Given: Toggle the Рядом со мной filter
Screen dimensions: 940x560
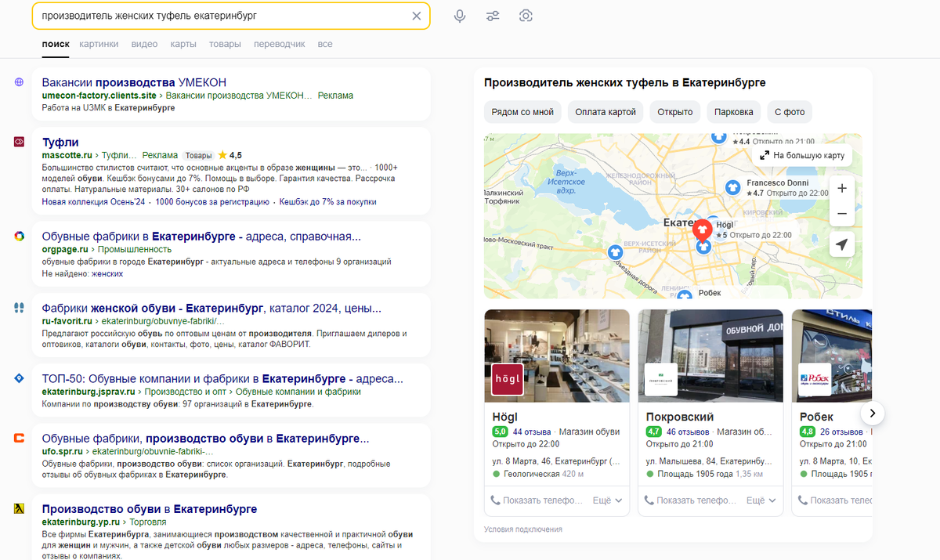Looking at the screenshot, I should [x=522, y=112].
